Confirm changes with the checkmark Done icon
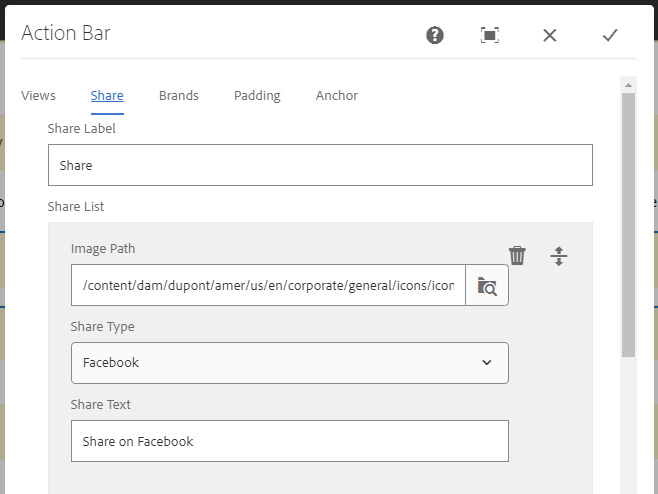This screenshot has width=658, height=494. point(610,35)
